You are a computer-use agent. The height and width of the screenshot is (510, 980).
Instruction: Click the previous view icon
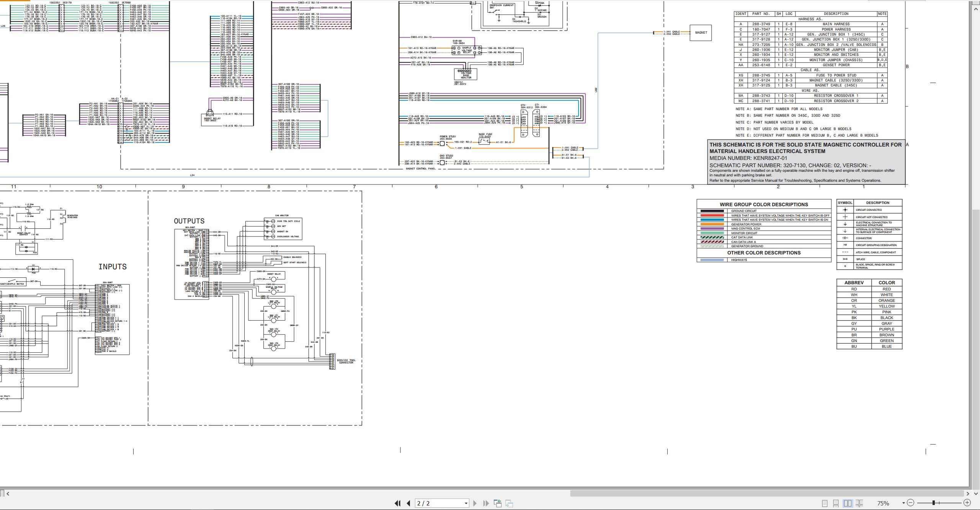498,503
